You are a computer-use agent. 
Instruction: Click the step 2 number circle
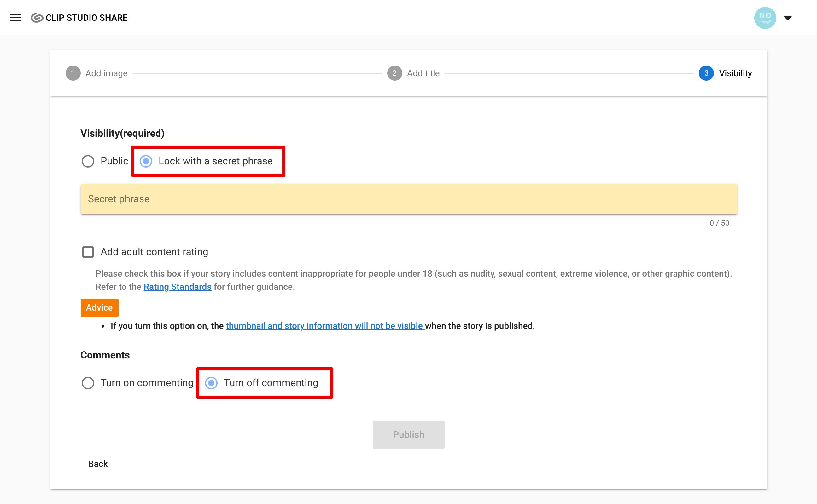pyautogui.click(x=394, y=73)
